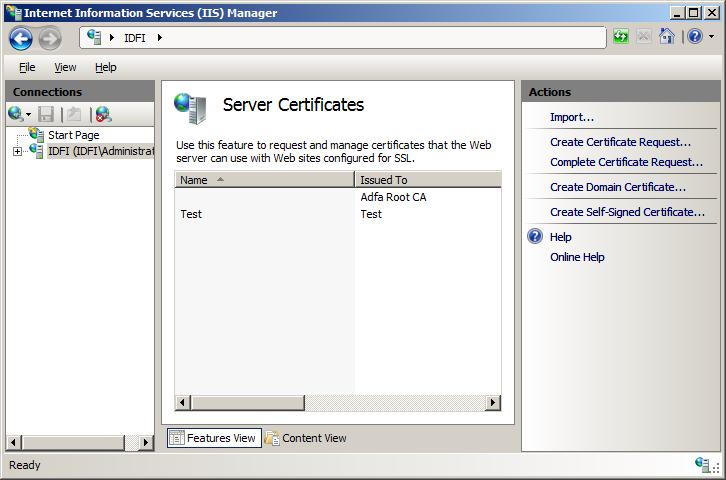
Task: Click the certificate list's horizontal scrollbar thumb
Action: click(x=247, y=403)
